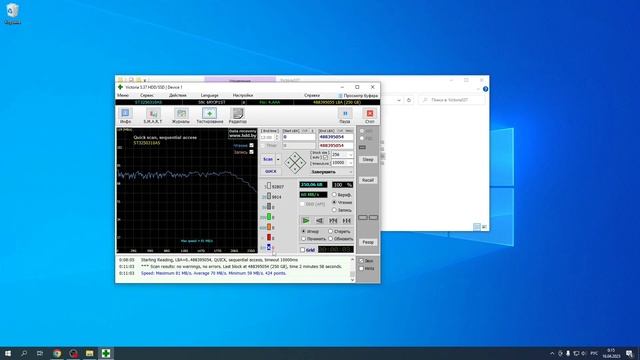Screen dimensions: 640x360
Task: Click the End time stepper arrows
Action: click(277, 138)
